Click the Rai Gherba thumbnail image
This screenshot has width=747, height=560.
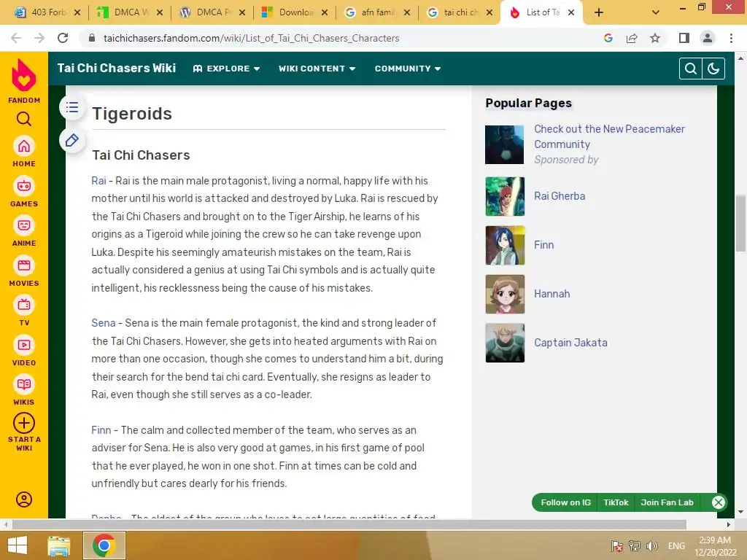point(505,196)
